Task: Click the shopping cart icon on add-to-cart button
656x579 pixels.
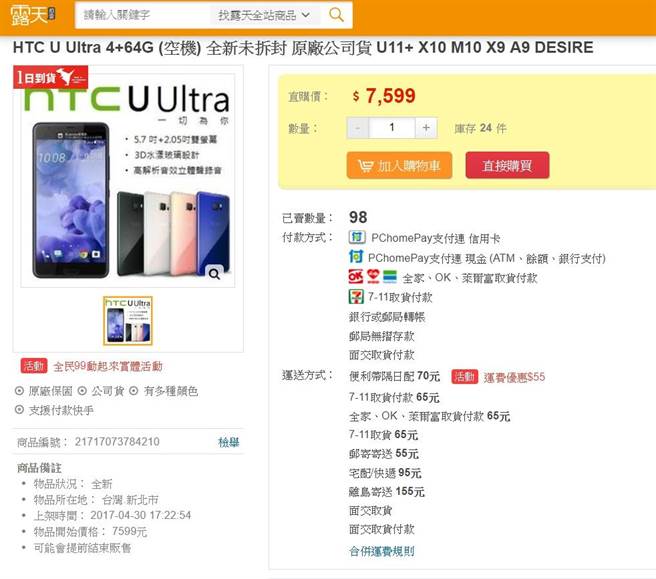Action: (x=365, y=166)
